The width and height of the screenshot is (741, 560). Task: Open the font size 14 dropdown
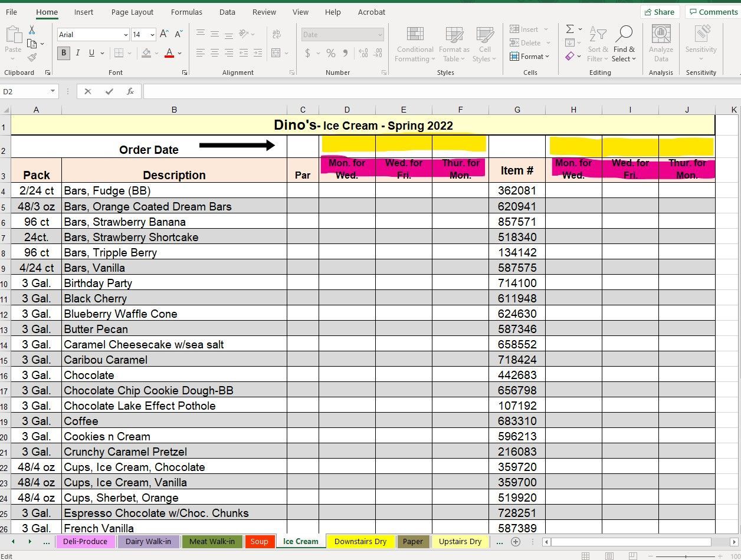click(x=152, y=35)
